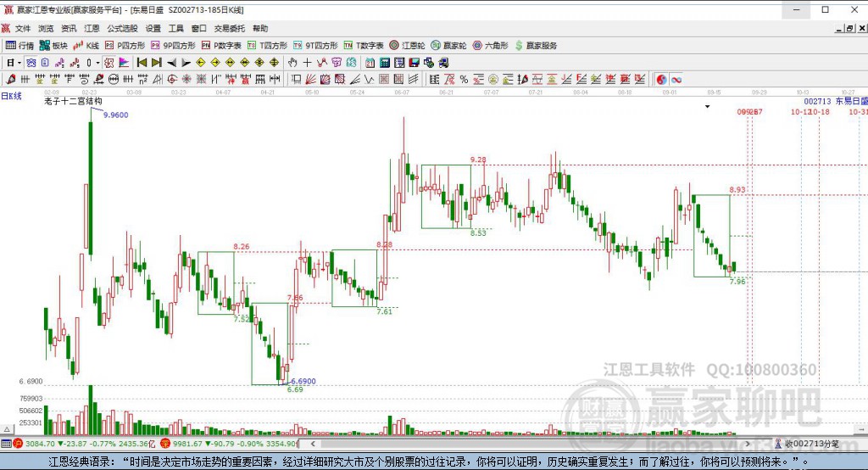The image size is (868, 470).
Task: Open the 公式选股 menu
Action: pyautogui.click(x=122, y=28)
